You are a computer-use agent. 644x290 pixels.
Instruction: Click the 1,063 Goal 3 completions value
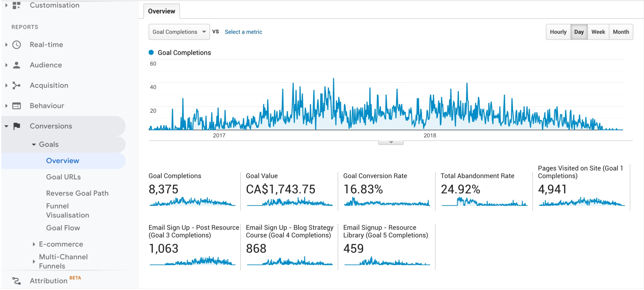tap(163, 249)
